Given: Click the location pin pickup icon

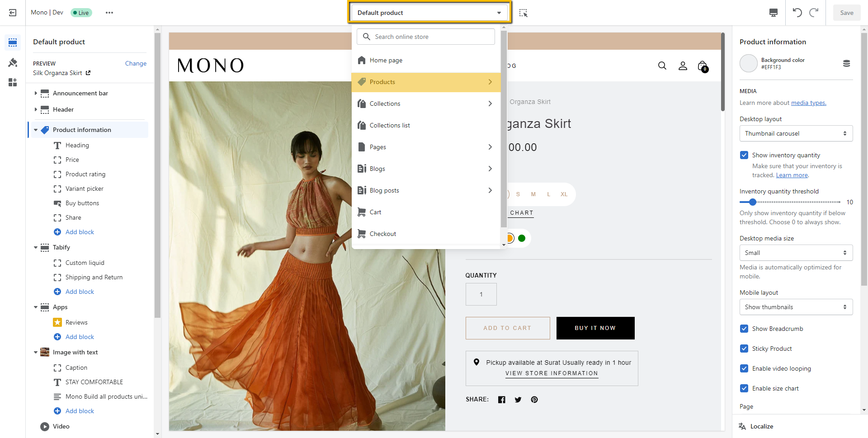Looking at the screenshot, I should (x=476, y=362).
